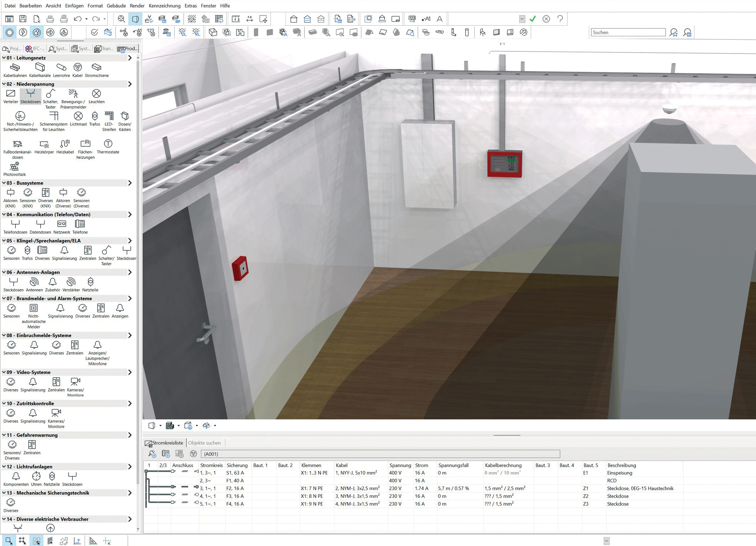Select the Datendosen icon
Viewport: 756px width, 546px height.
40,227
